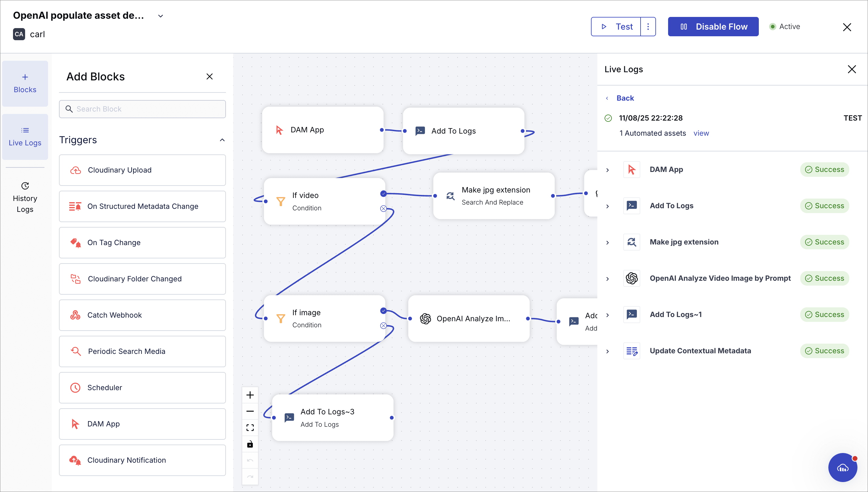
Task: Click the canvas zoom out minus icon
Action: point(250,411)
